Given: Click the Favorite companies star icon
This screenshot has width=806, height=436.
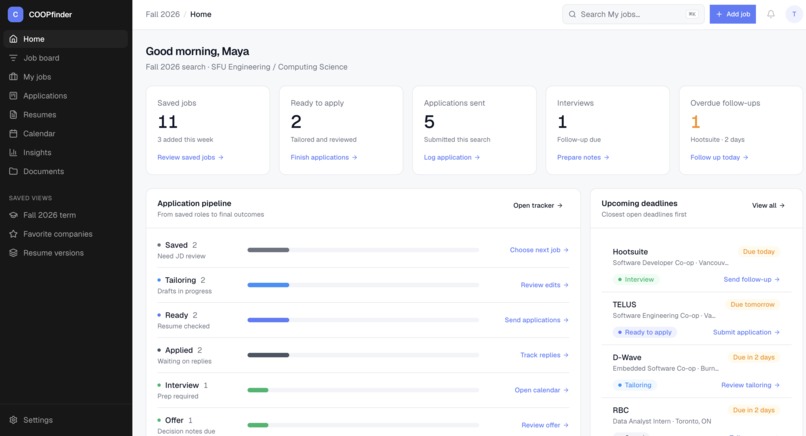Looking at the screenshot, I should coord(13,234).
